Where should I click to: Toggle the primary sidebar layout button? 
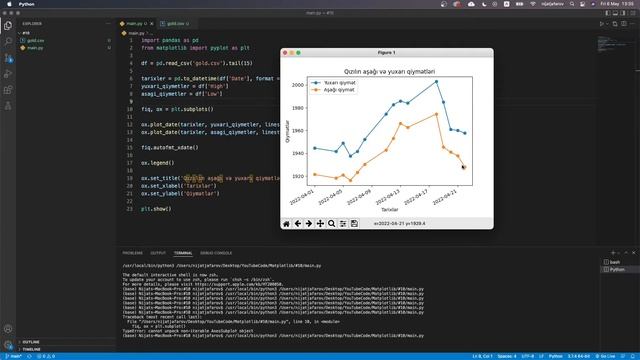(x=608, y=13)
